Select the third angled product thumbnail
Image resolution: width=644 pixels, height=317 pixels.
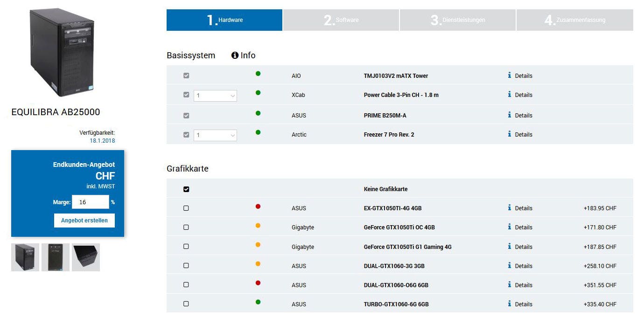pos(86,257)
